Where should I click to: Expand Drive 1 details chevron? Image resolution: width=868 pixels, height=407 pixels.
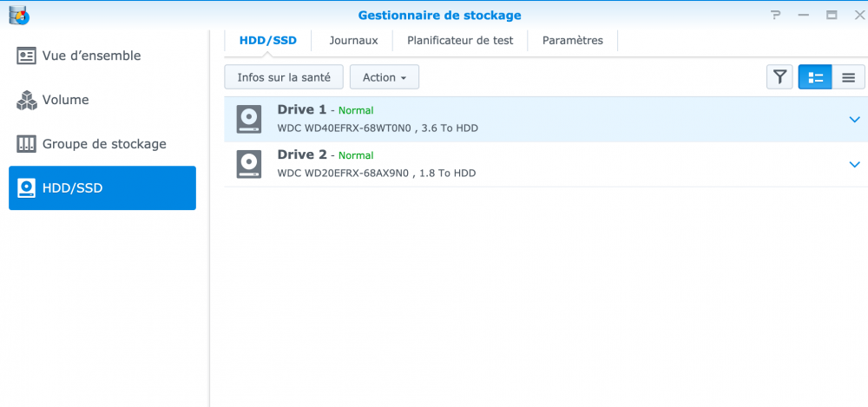click(x=855, y=119)
